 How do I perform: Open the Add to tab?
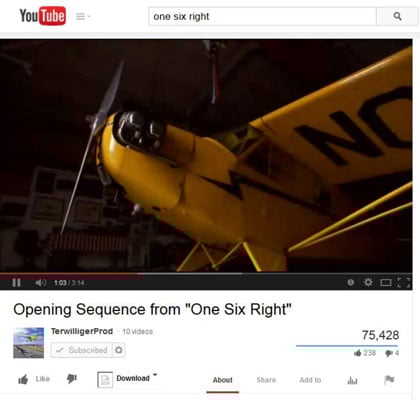[310, 380]
